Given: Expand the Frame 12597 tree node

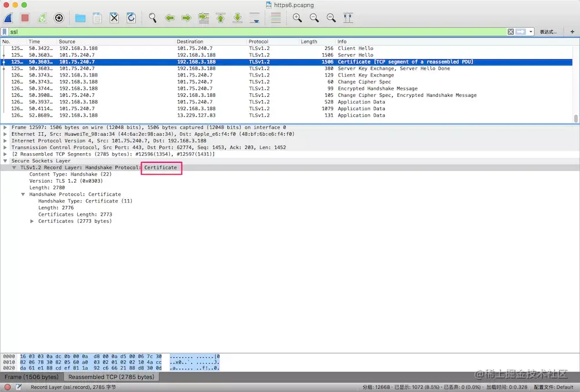Looking at the screenshot, I should point(5,127).
